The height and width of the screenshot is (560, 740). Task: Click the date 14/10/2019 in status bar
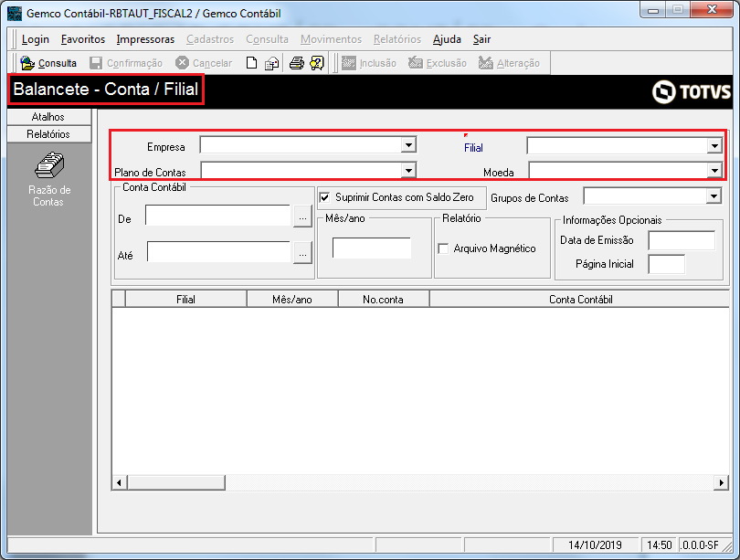pyautogui.click(x=595, y=544)
